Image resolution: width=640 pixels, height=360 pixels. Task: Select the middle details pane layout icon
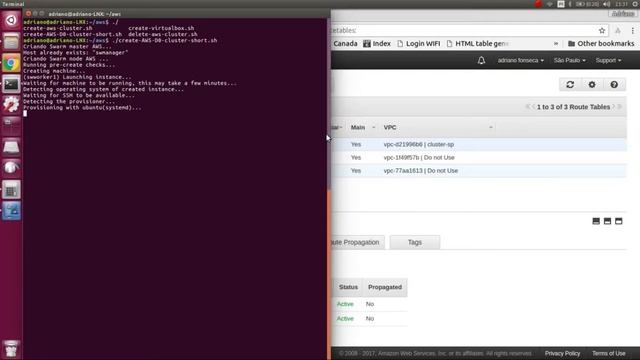click(607, 221)
